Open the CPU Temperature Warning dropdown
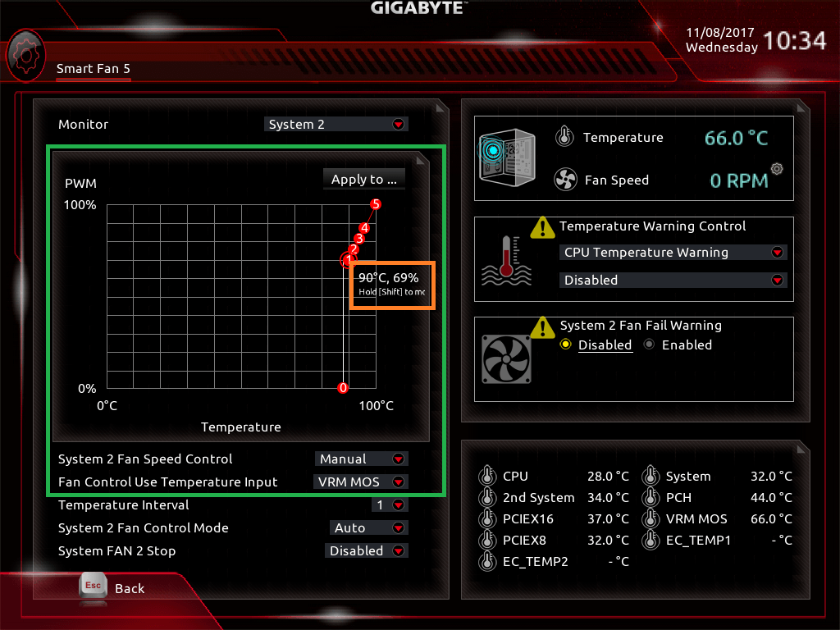 click(x=673, y=253)
